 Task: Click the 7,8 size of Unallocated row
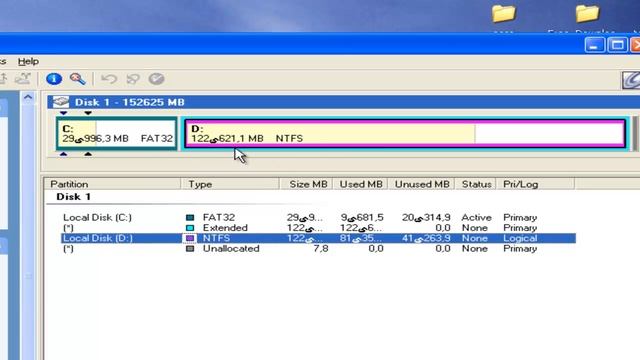[320, 249]
